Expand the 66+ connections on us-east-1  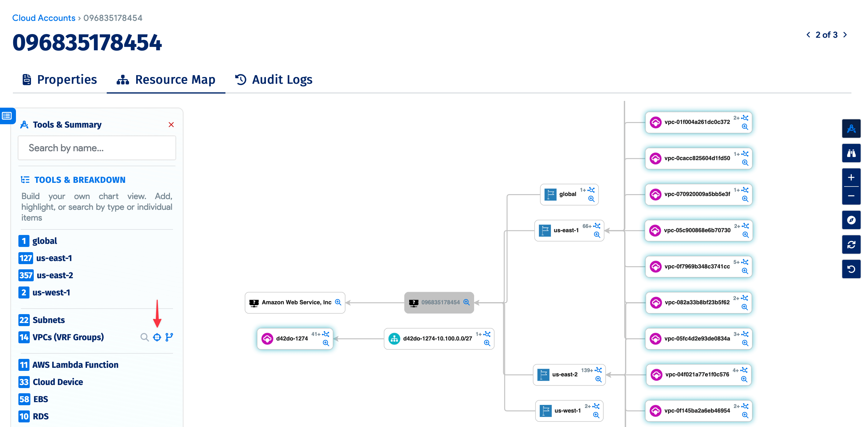point(597,226)
